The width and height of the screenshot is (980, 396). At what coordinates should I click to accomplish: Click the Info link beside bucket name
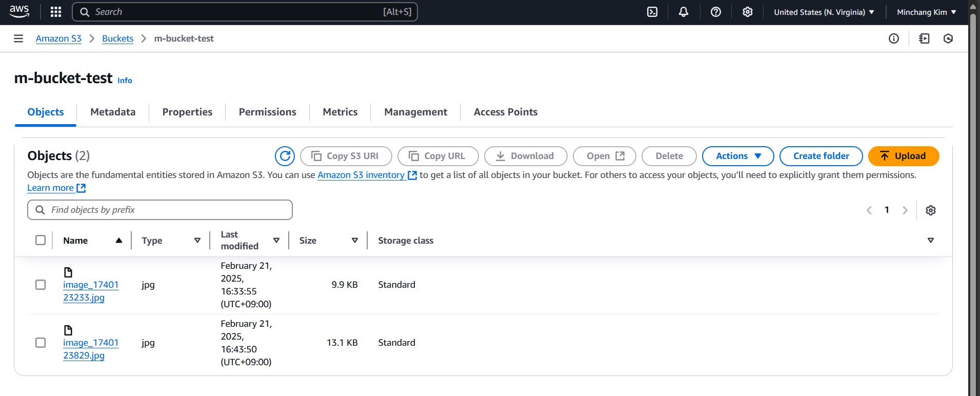tap(125, 81)
